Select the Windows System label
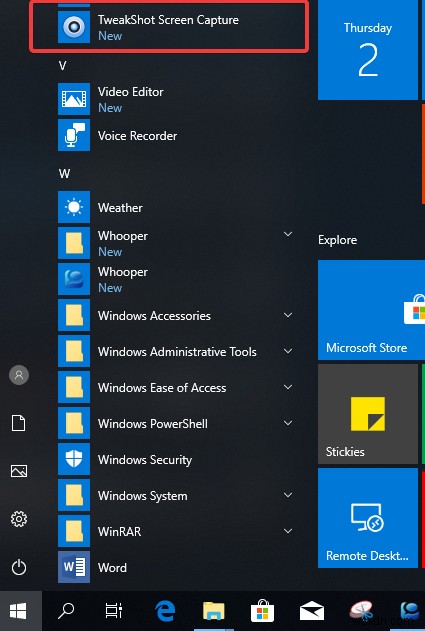Viewport: 425px width, 631px height. [x=142, y=496]
